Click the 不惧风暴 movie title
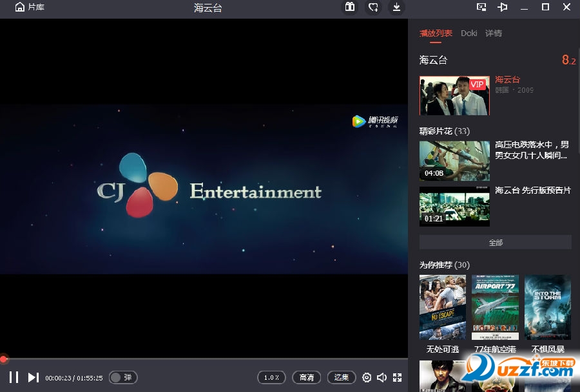This screenshot has height=392, width=580. [x=548, y=349]
